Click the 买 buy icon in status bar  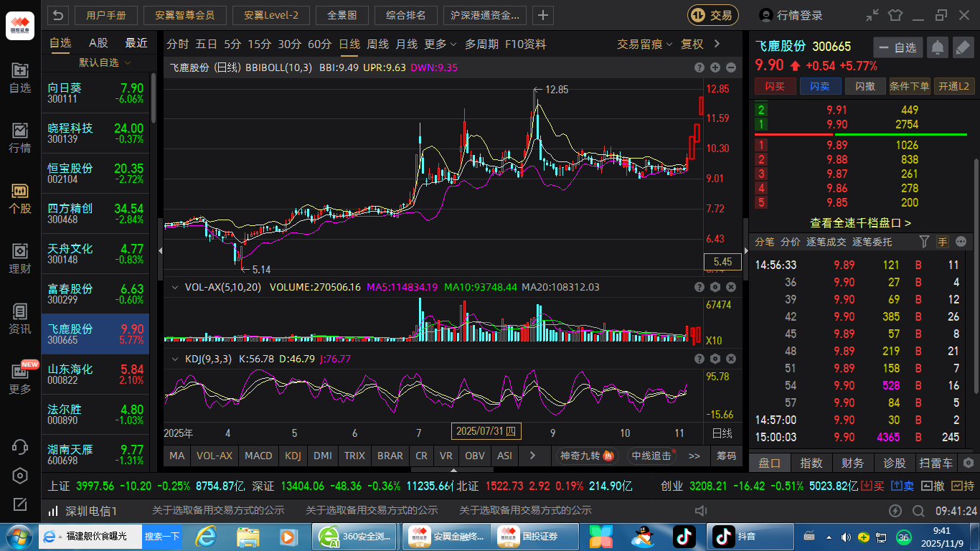(x=872, y=486)
